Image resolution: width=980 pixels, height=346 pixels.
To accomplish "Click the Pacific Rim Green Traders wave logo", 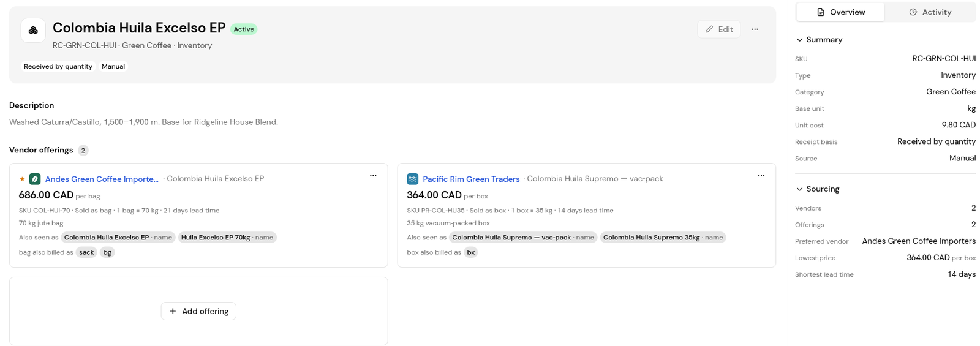I will click(413, 179).
